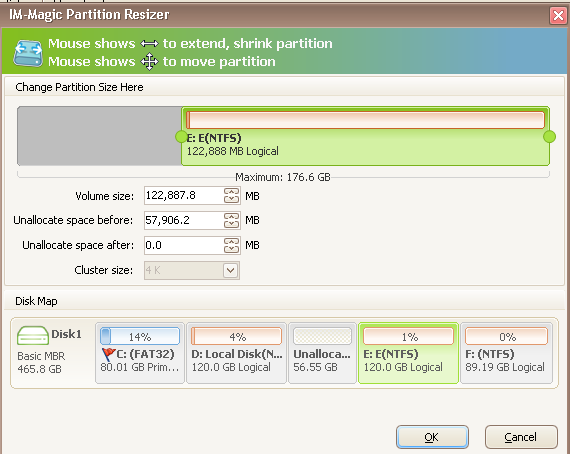Open the Cluster size dropdown
Viewport: 570px width, 454px height.
[x=230, y=270]
